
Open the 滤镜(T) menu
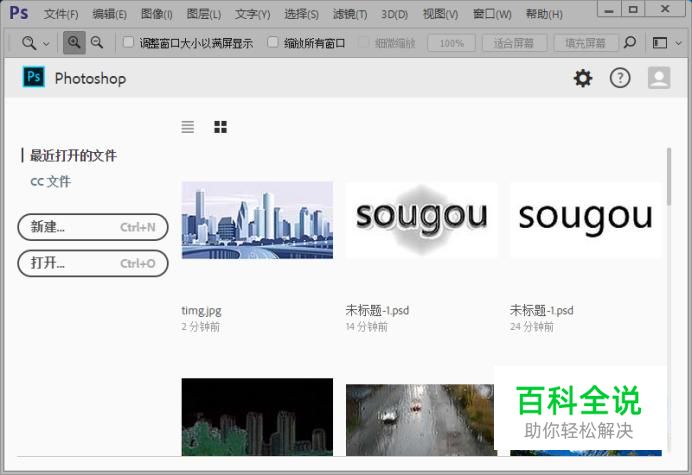point(350,14)
